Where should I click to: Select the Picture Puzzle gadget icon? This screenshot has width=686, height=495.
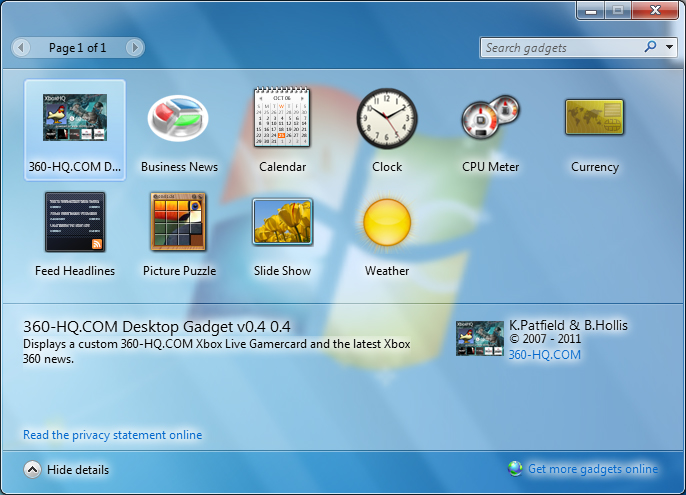pos(178,222)
